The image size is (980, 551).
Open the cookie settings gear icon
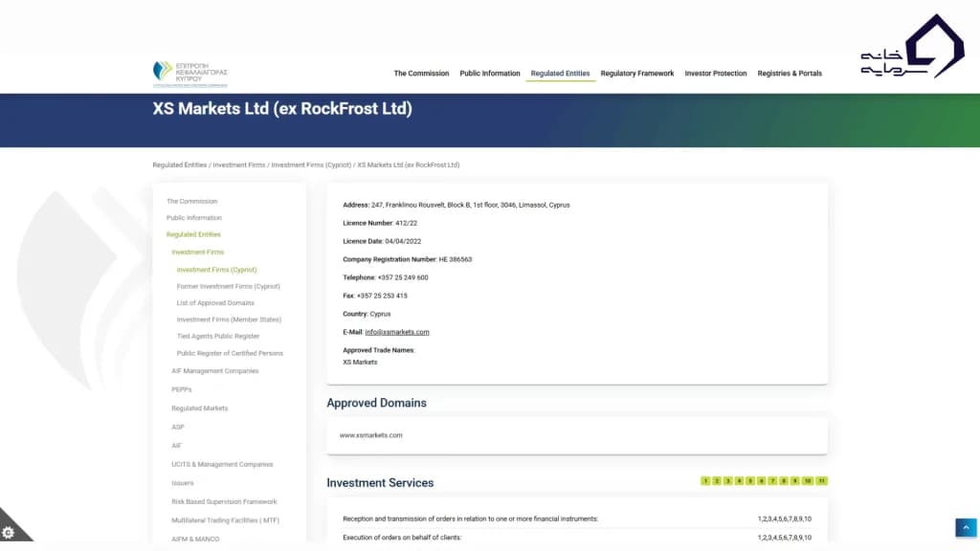[8, 533]
